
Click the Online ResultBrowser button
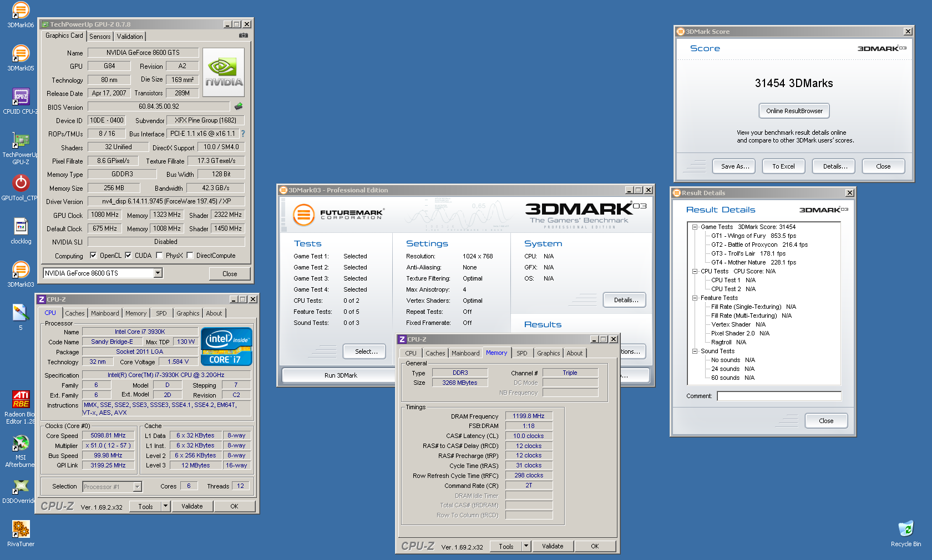pos(794,111)
